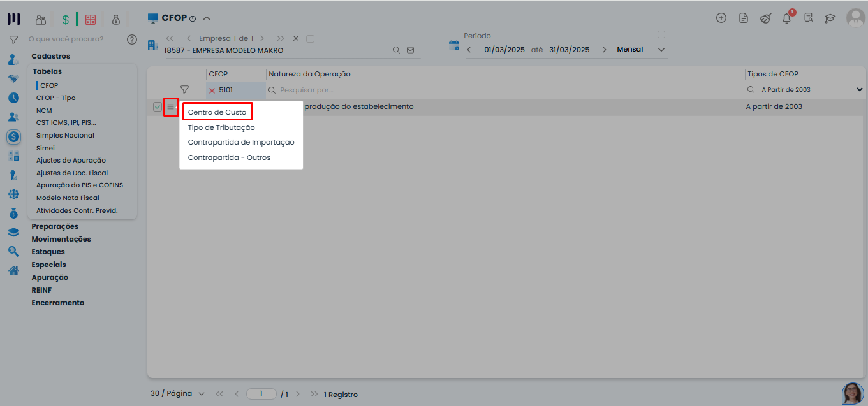868x406 pixels.
Task: Open the period calendar icon
Action: point(454,45)
